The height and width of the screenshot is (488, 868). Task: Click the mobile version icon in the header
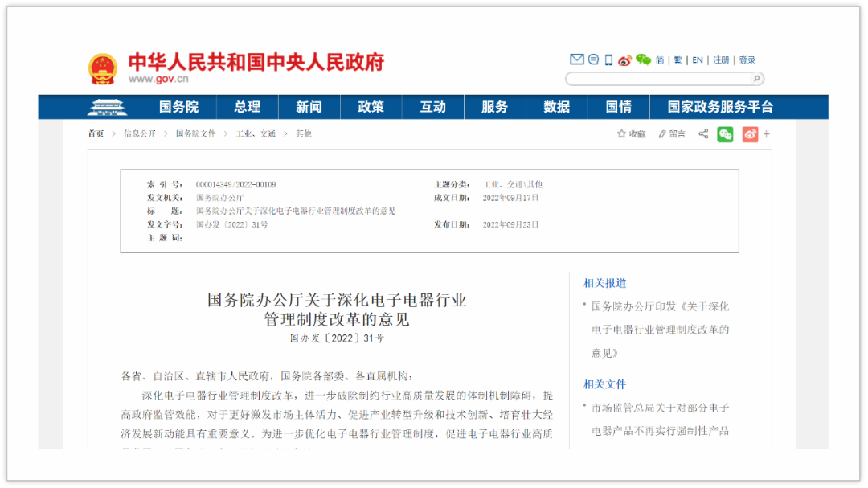(x=608, y=59)
